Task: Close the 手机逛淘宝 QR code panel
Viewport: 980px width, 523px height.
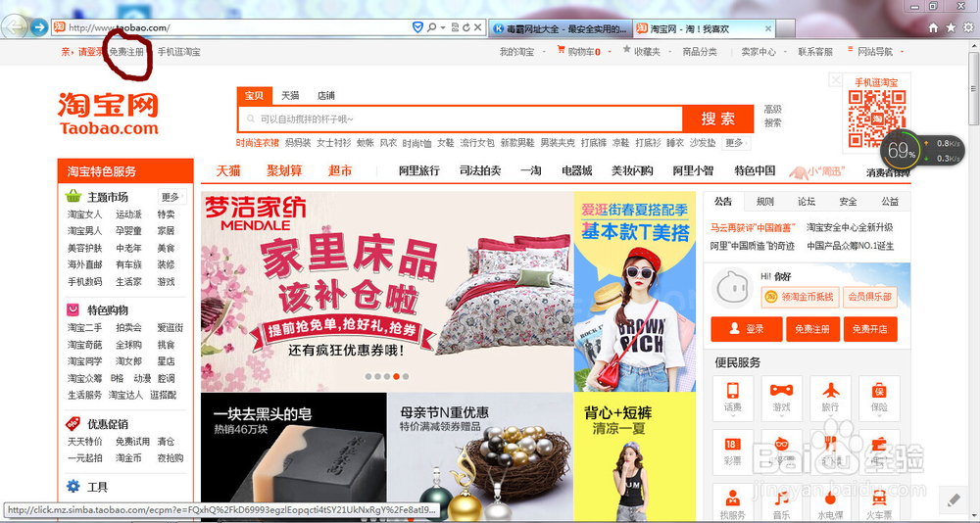Action: [836, 80]
